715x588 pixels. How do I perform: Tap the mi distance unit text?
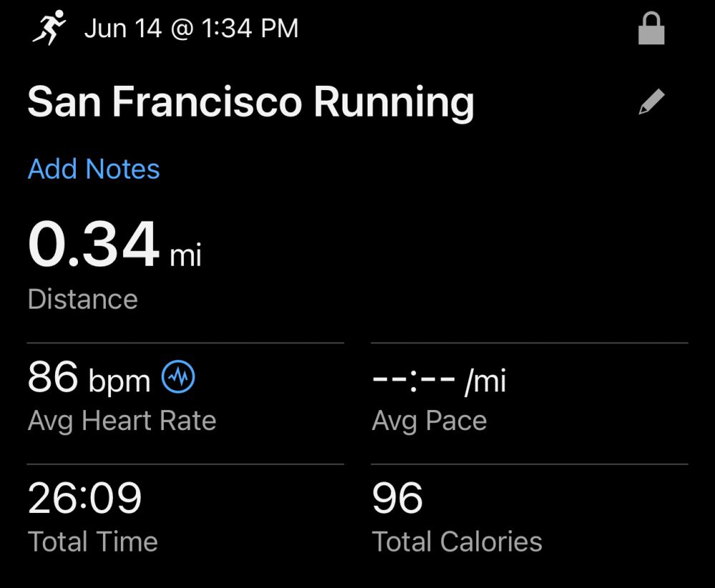pyautogui.click(x=185, y=255)
